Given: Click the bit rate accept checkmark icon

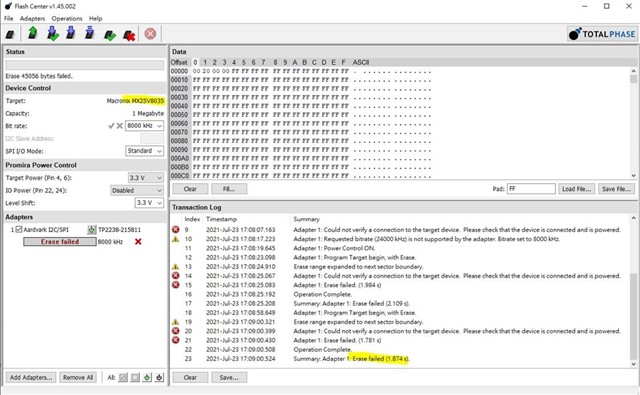Looking at the screenshot, I should click(111, 126).
